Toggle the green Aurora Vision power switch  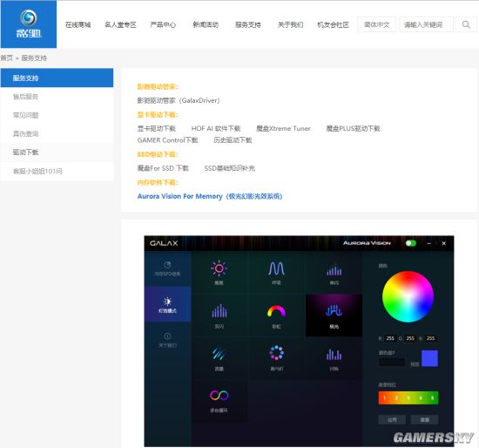click(x=411, y=243)
